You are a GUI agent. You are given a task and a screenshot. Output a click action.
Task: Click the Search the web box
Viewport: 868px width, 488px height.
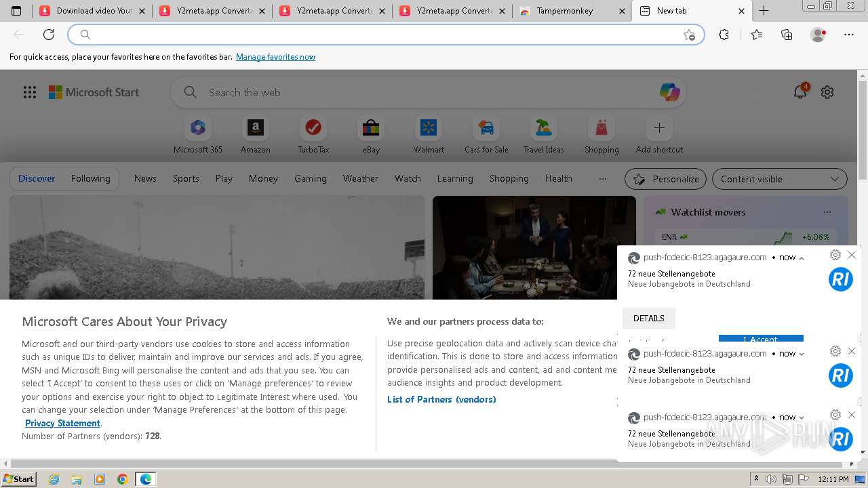[427, 92]
